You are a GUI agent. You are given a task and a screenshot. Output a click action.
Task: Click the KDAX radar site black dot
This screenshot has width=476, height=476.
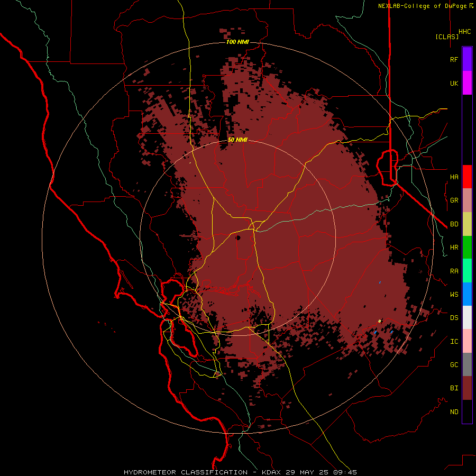click(x=238, y=237)
